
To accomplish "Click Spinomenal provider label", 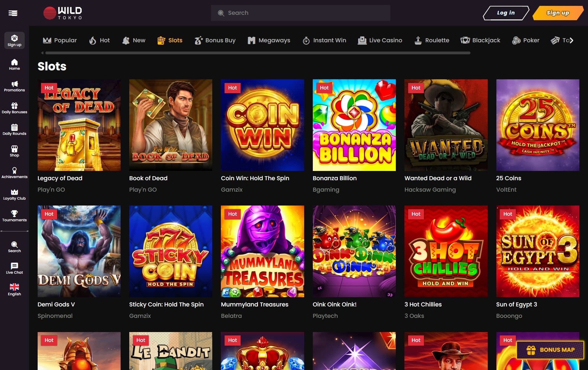I will pos(55,316).
